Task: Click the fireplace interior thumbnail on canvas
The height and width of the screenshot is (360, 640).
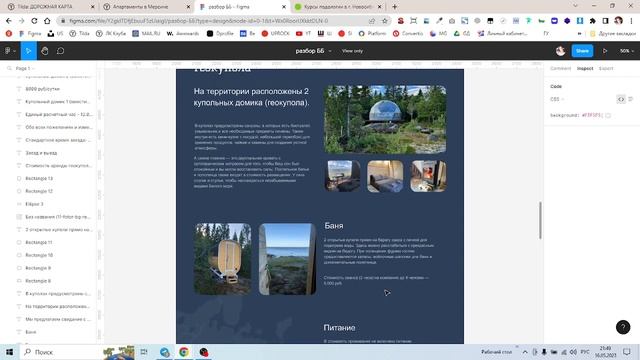Action: [428, 176]
